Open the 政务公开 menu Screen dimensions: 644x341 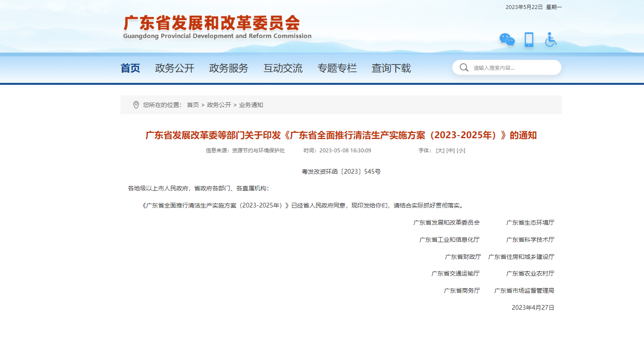pyautogui.click(x=174, y=68)
